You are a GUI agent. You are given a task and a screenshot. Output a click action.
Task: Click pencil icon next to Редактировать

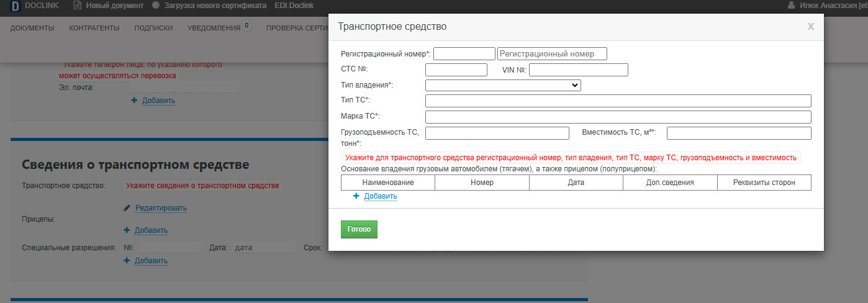click(127, 207)
